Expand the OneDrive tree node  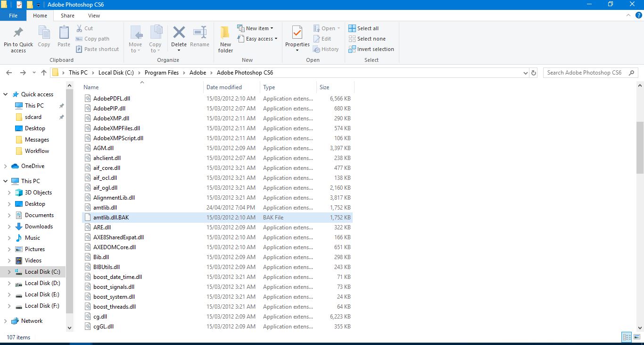pos(6,166)
